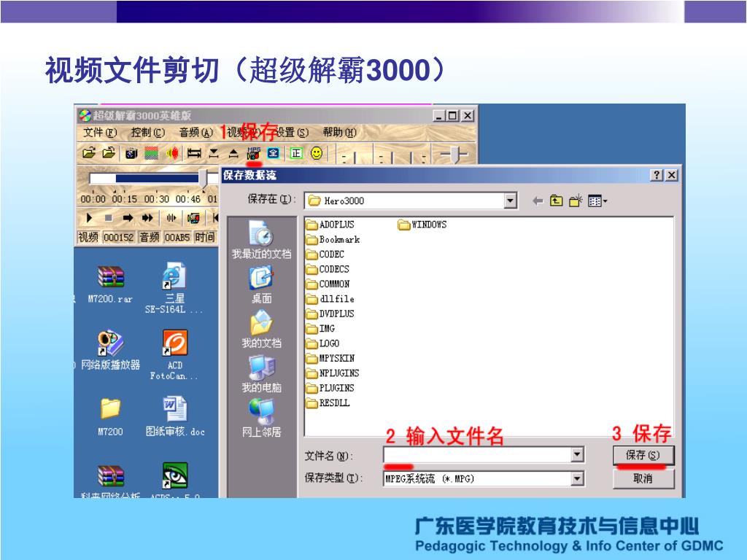Select the ACD FotoCanvas desktop shortcut
747x560 pixels.
tap(174, 354)
